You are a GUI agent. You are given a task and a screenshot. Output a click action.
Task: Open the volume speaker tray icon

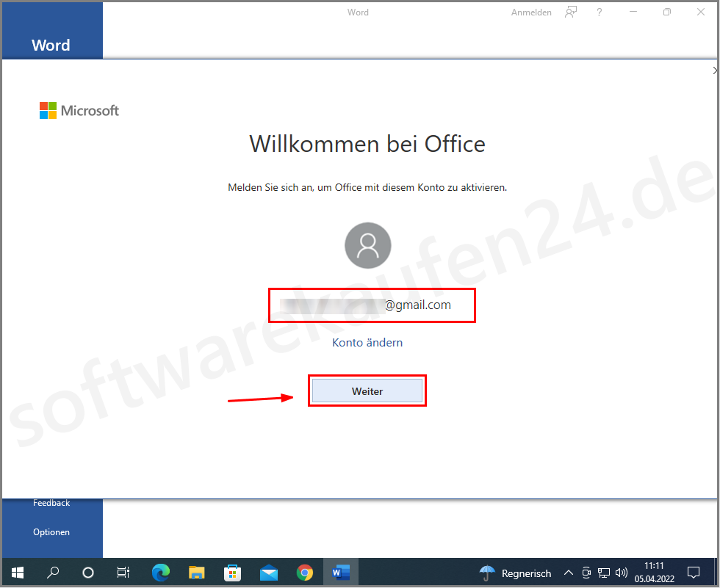[622, 573]
